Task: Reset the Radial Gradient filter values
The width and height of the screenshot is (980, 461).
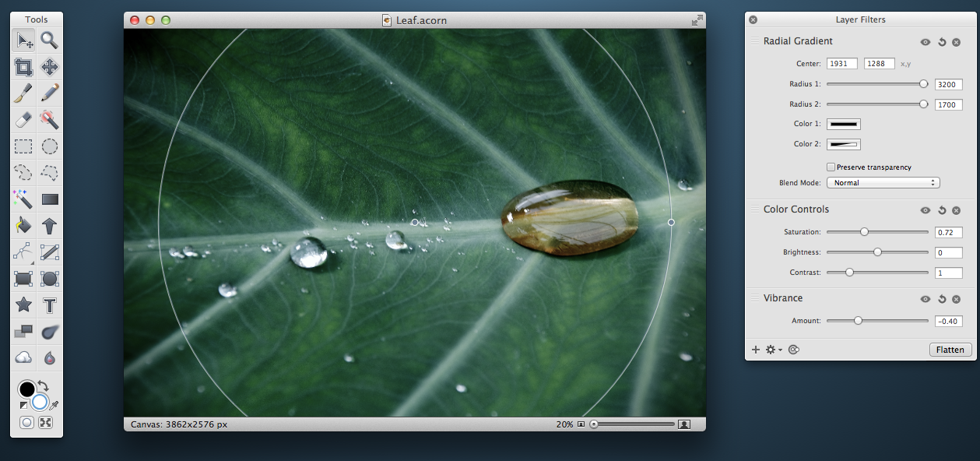Action: 942,42
